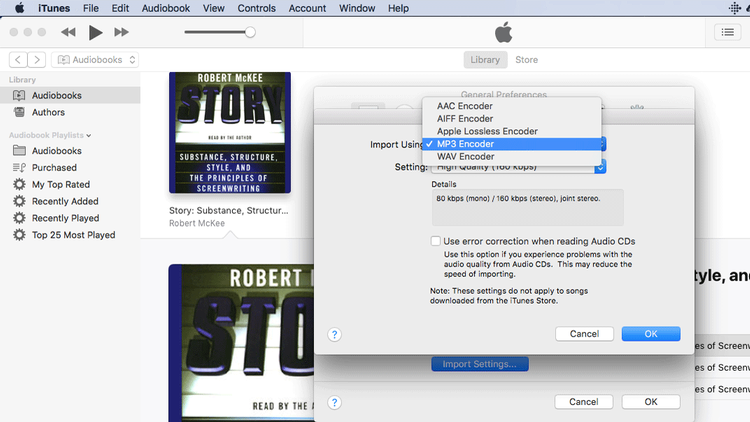Select Audiobooks under Library in sidebar
This screenshot has width=750, height=422.
[x=70, y=95]
